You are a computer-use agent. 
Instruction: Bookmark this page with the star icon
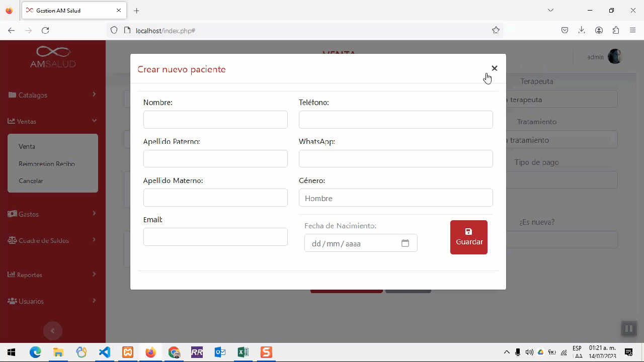click(496, 31)
